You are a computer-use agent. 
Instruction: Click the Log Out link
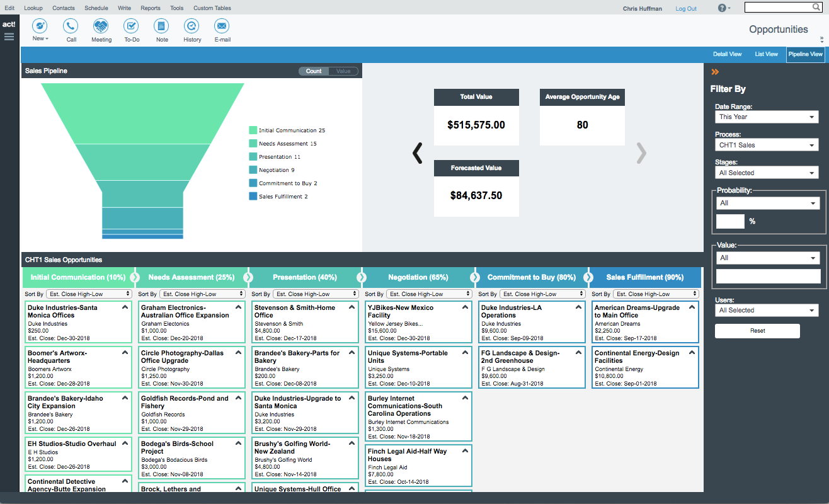[686, 9]
